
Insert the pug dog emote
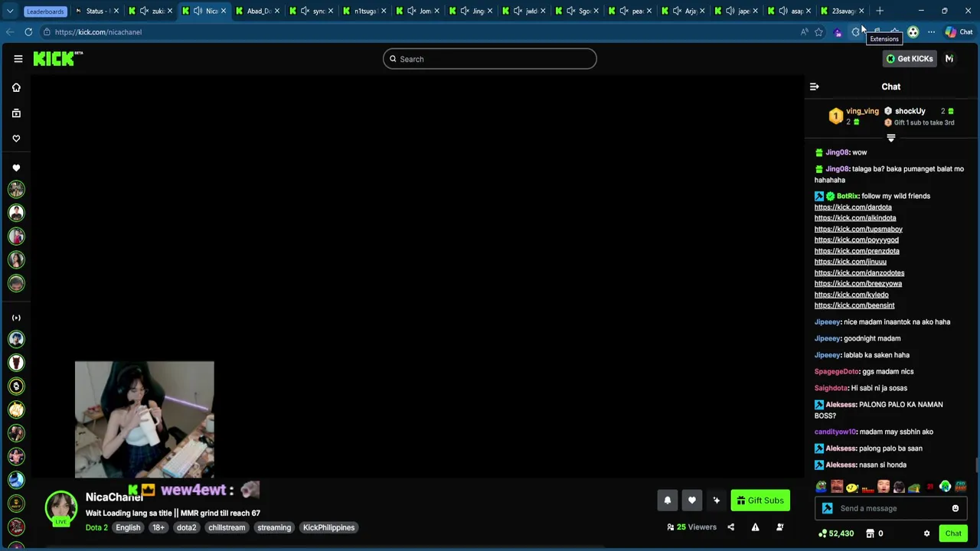point(899,487)
